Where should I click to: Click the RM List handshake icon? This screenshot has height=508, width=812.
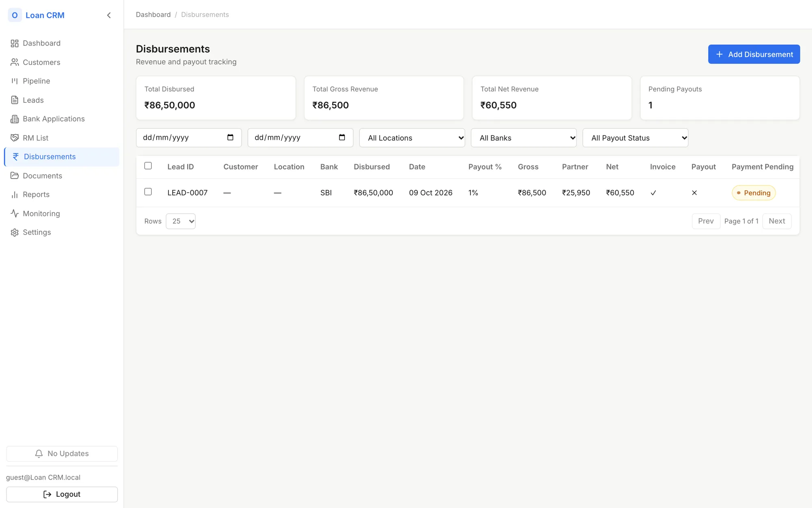(x=15, y=138)
